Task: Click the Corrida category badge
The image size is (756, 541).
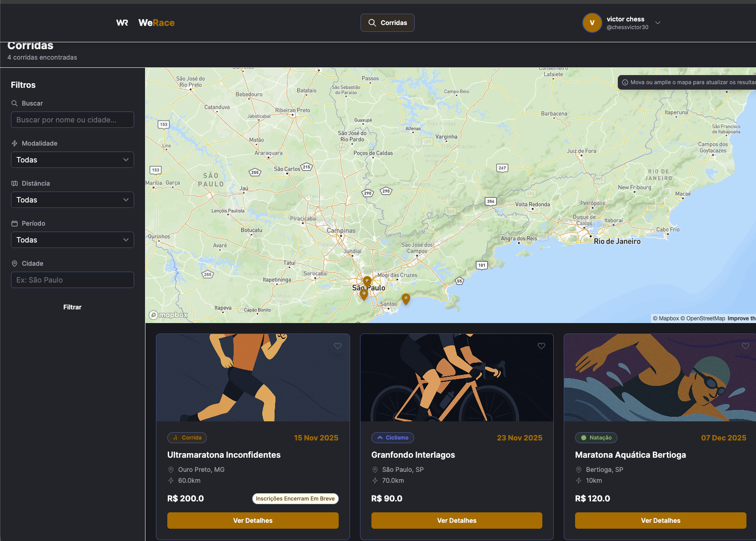Action: click(x=187, y=438)
